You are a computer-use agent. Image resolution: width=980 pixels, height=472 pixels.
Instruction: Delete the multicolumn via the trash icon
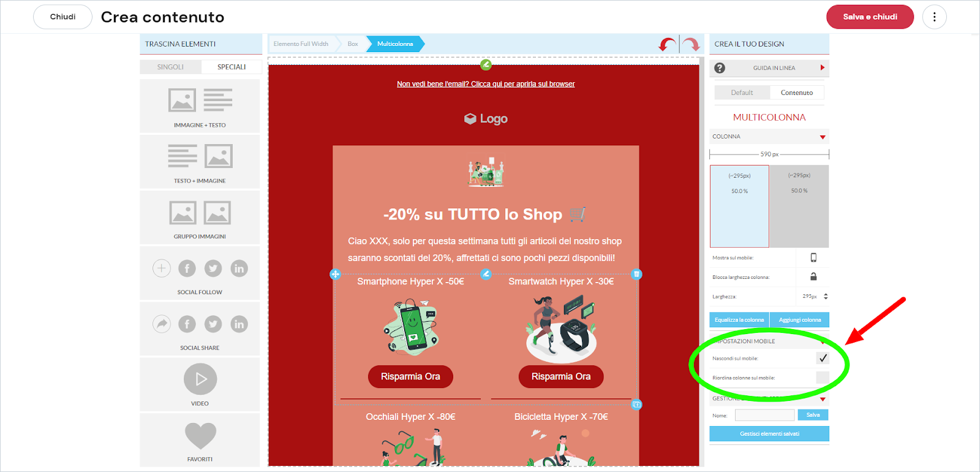[636, 274]
